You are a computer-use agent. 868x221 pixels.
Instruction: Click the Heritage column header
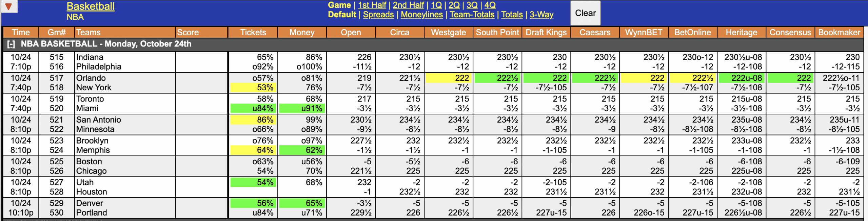coord(742,32)
